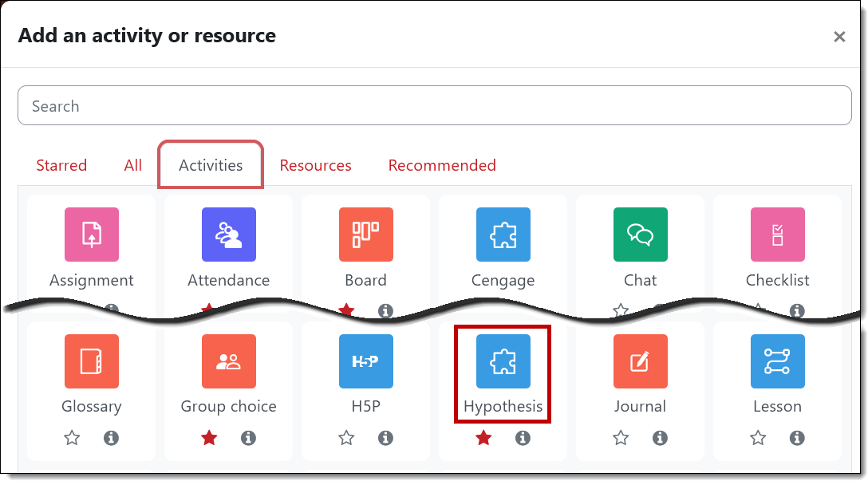Add a Board activity
Screen dimensions: 868x481
tap(365, 235)
